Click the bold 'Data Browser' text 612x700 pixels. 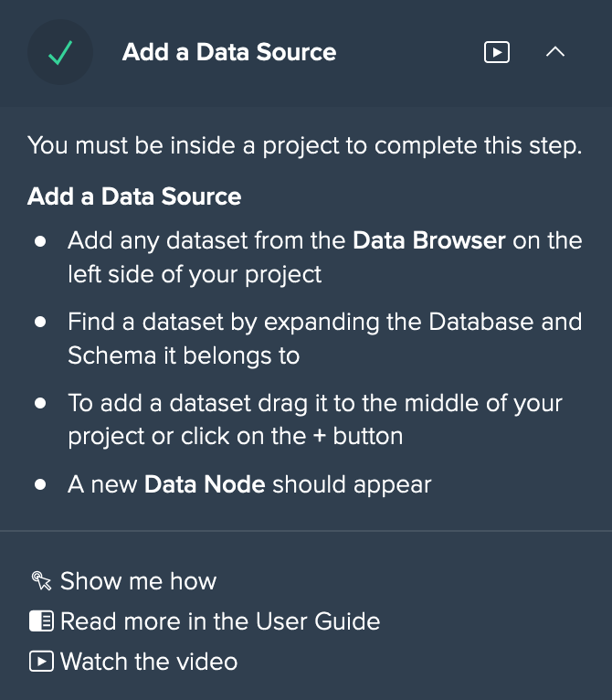429,240
